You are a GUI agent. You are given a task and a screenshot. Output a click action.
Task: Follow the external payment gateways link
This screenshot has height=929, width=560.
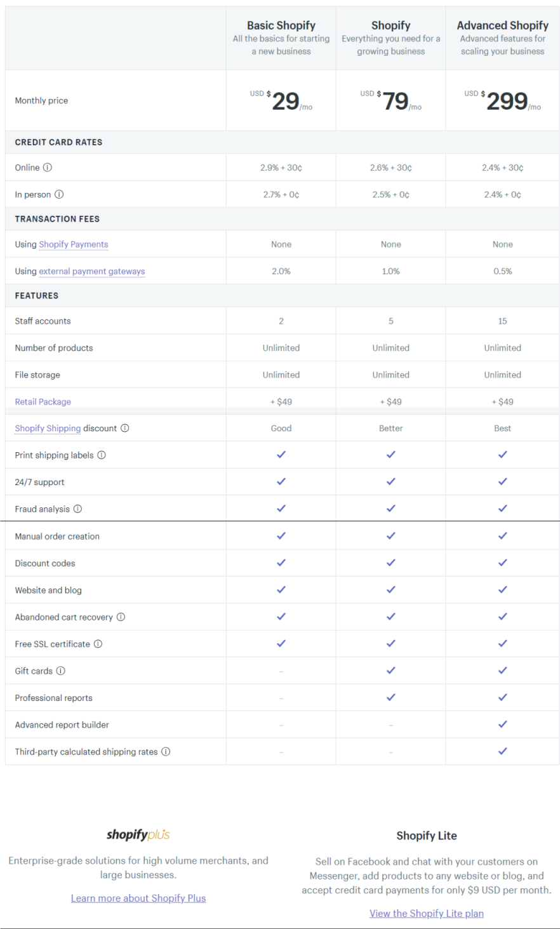(92, 271)
